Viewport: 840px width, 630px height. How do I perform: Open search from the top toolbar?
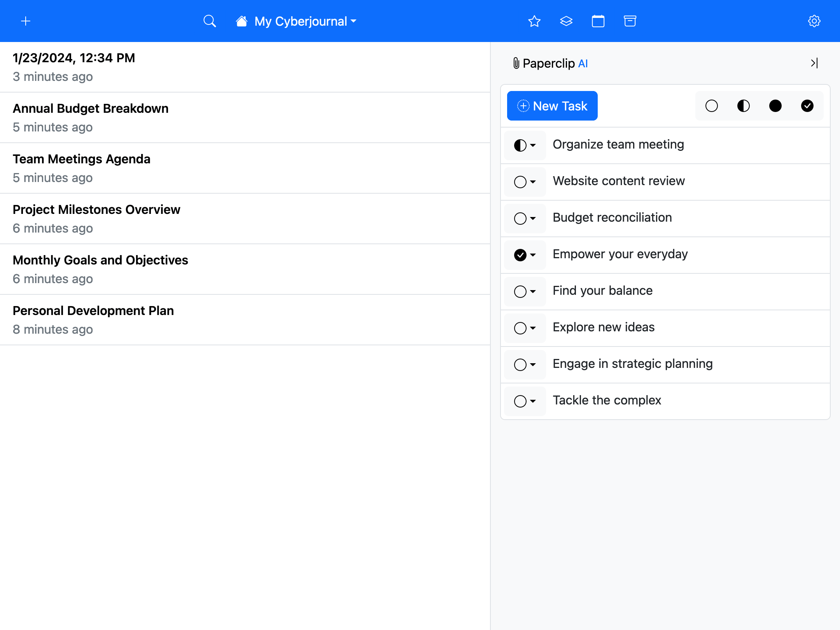click(x=210, y=21)
